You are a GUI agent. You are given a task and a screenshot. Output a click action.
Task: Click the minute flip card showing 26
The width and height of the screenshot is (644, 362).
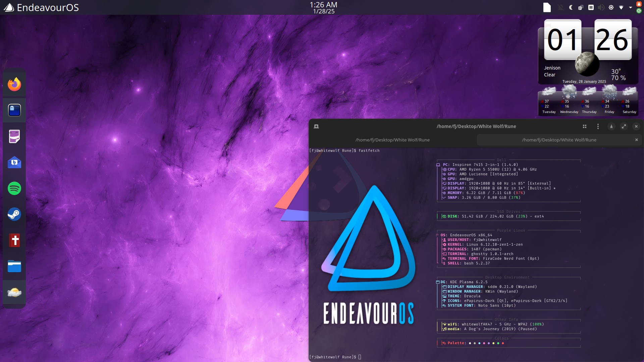613,40
